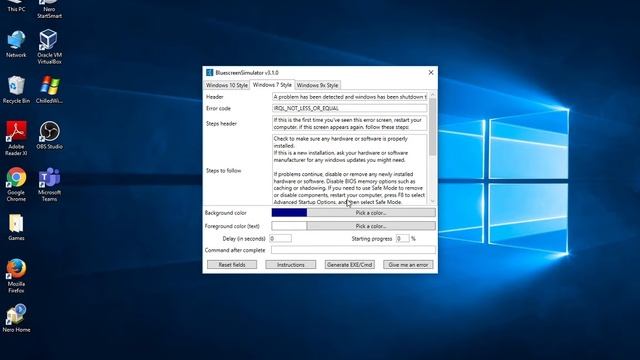640x360 pixels.
Task: Click the white Foreground color swatch
Action: [x=289, y=226]
